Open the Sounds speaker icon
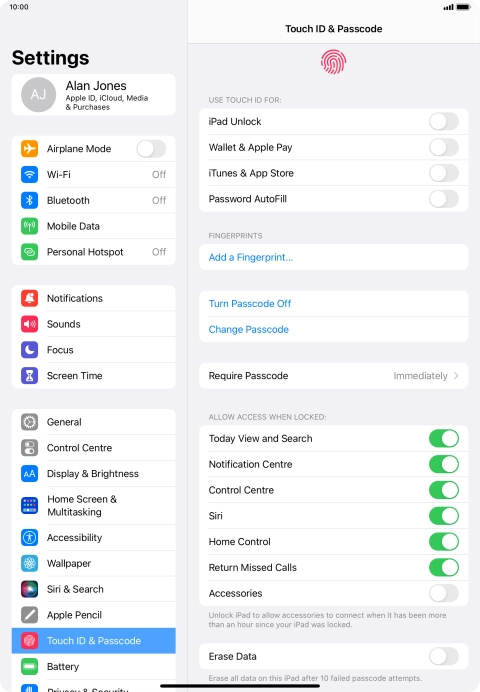 tap(30, 324)
